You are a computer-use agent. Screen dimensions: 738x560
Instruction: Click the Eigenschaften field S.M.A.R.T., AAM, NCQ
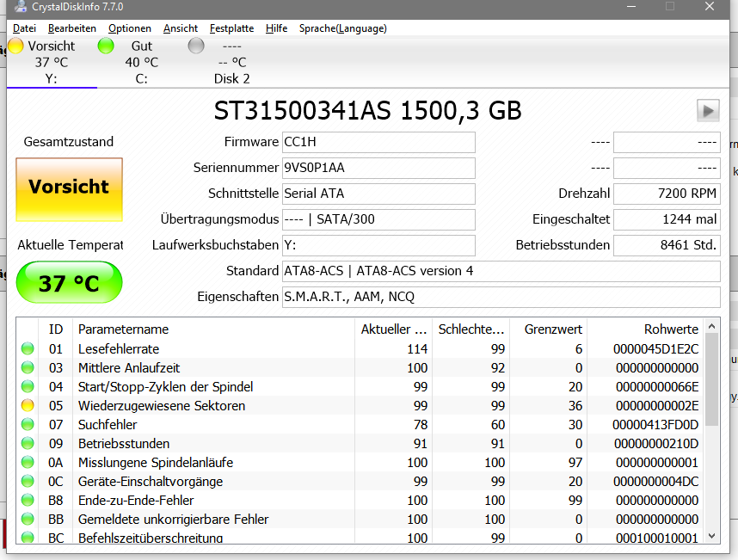(501, 298)
